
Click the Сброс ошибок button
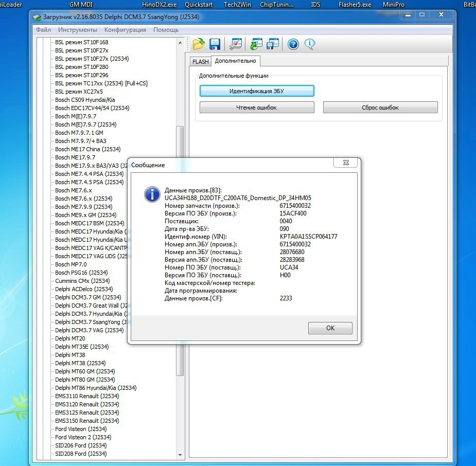tap(380, 107)
